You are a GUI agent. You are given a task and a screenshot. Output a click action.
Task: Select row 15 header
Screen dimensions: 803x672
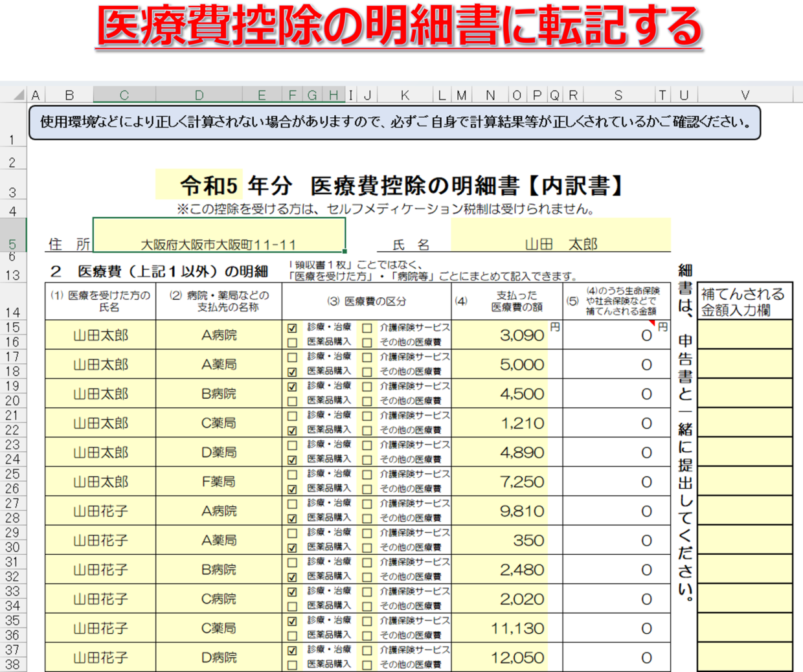coord(12,328)
